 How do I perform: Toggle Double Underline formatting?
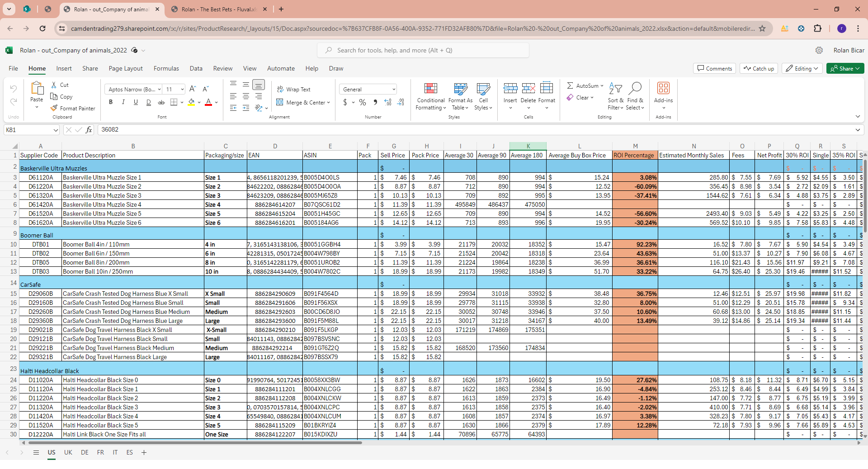[x=148, y=102]
